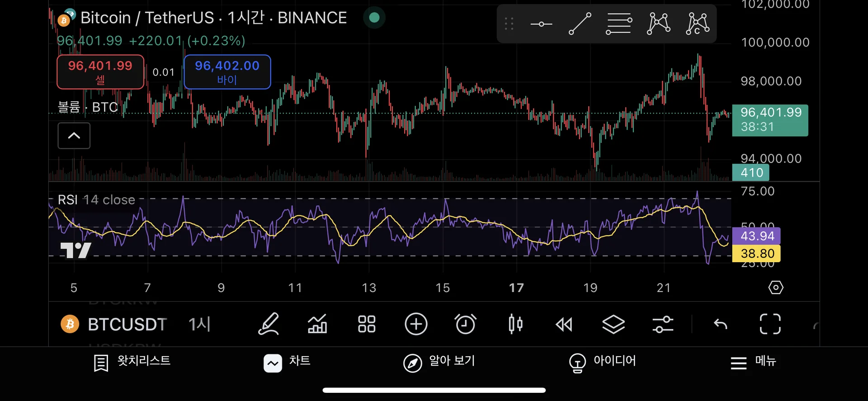Open time axis settings hexagon icon
The height and width of the screenshot is (401, 868).
[x=776, y=288]
